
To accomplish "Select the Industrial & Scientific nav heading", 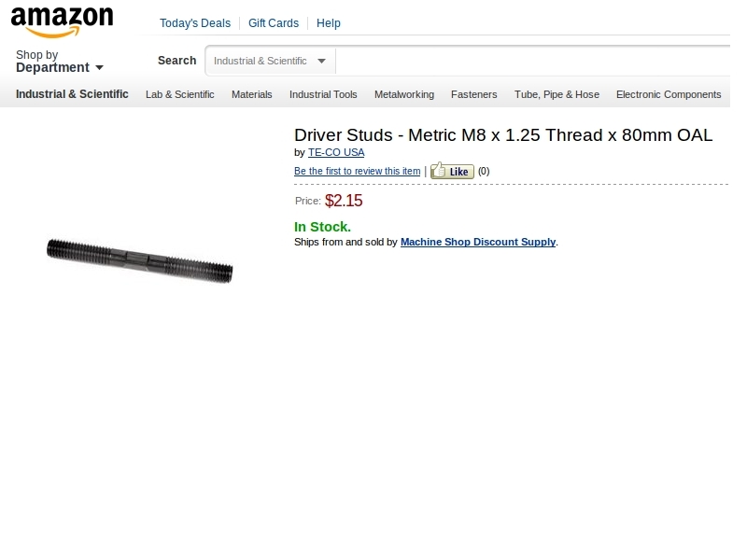I will point(72,94).
